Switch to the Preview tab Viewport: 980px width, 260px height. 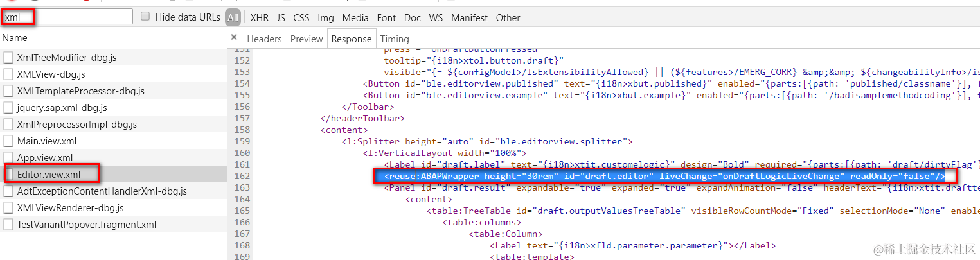coord(307,39)
